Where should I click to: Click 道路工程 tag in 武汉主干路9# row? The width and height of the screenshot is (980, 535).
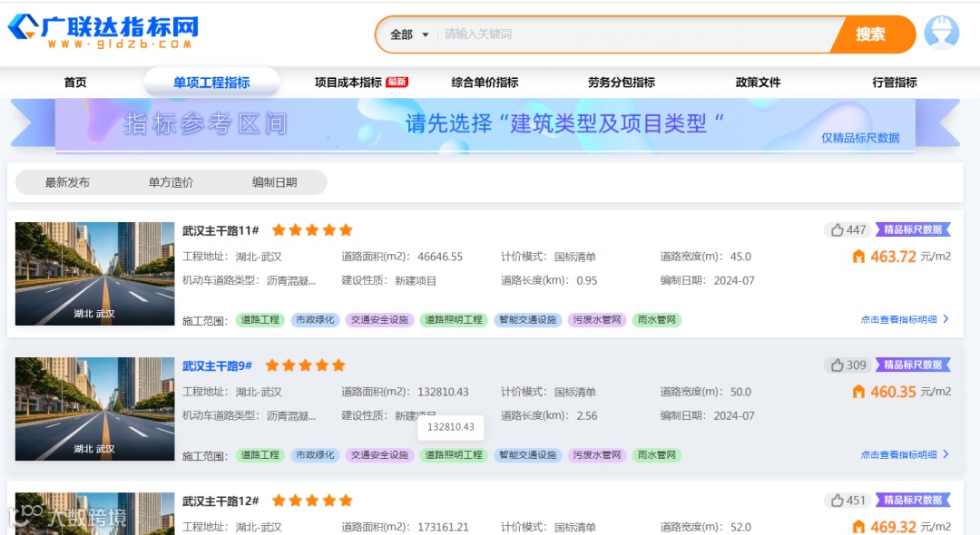click(260, 455)
